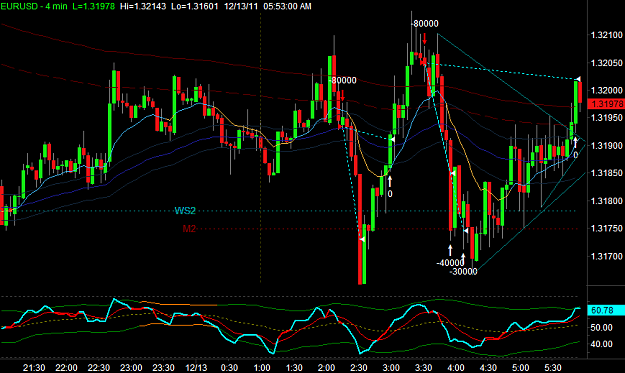Click the 1.32000 price axis label
The image size is (625, 373).
(x=607, y=90)
